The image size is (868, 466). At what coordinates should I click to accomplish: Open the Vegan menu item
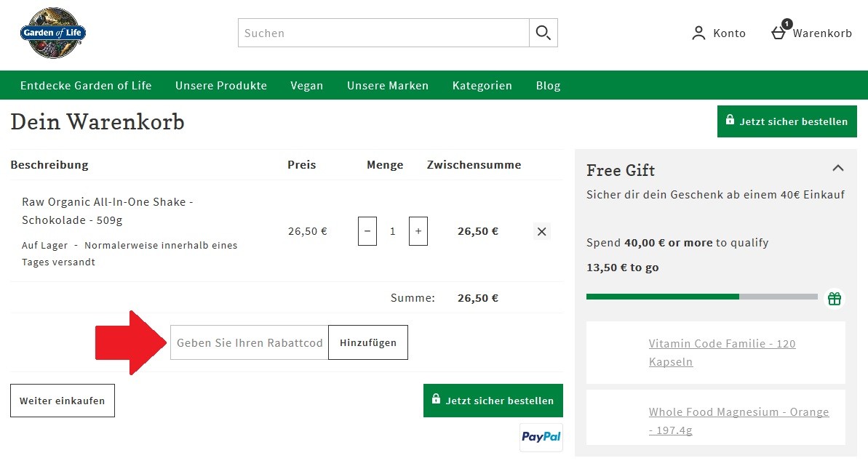pos(307,85)
